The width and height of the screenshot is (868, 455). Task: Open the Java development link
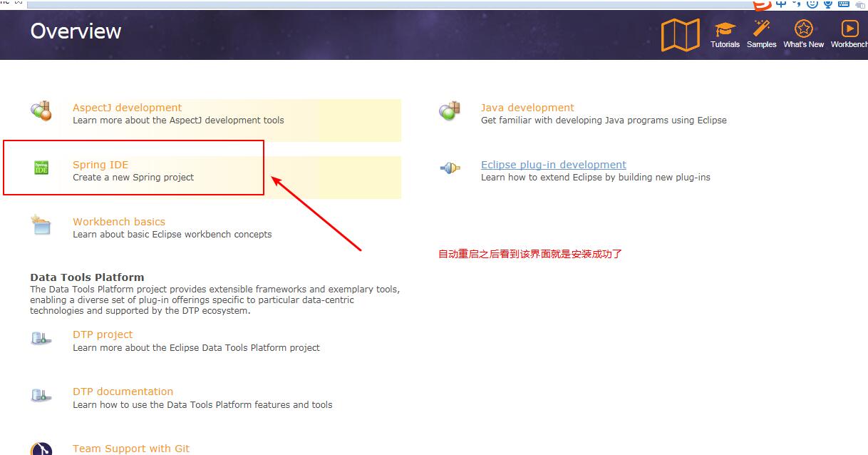pos(527,108)
